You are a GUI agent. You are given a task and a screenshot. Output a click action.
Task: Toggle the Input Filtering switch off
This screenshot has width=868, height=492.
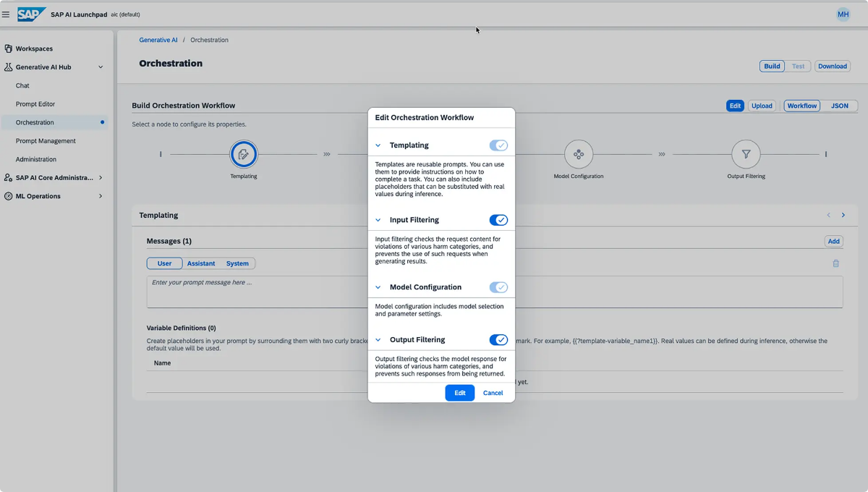click(x=498, y=220)
